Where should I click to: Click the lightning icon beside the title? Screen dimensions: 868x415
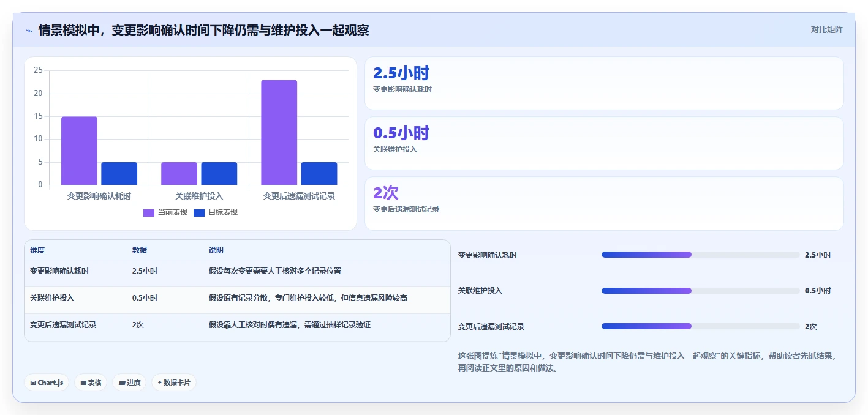point(29,30)
